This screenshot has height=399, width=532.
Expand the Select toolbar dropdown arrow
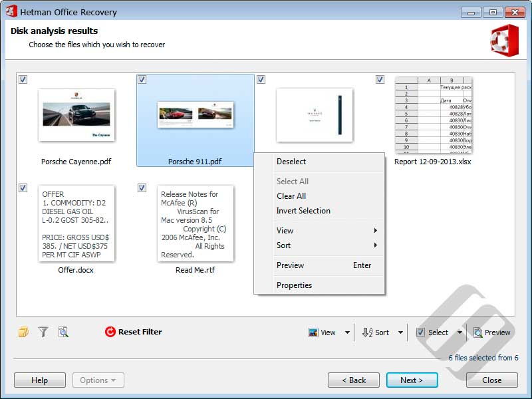point(460,332)
